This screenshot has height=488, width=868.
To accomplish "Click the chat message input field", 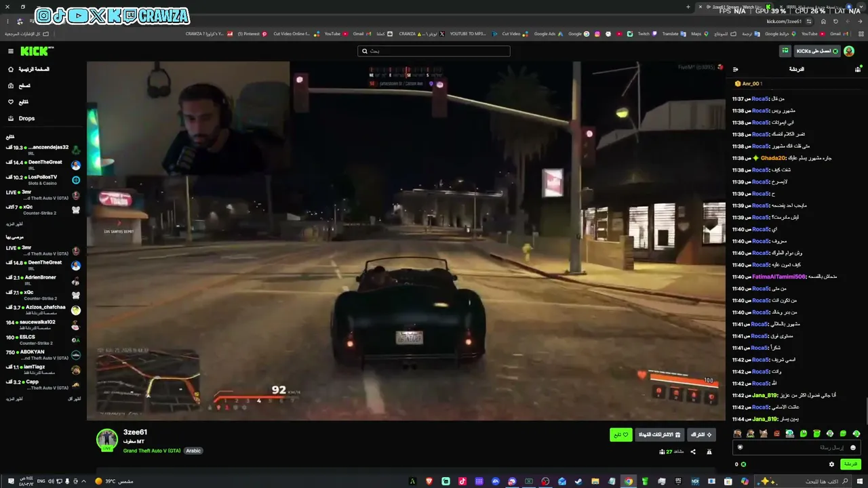I will (x=797, y=447).
